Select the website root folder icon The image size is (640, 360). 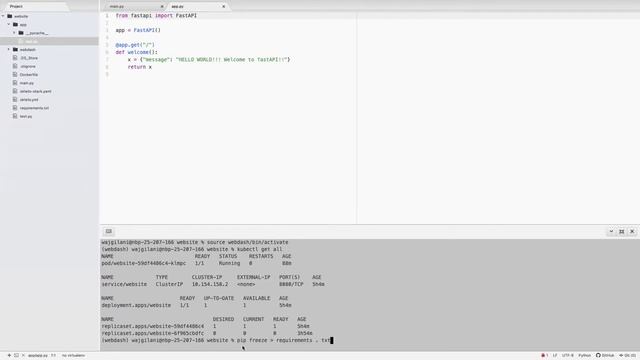tap(10, 16)
